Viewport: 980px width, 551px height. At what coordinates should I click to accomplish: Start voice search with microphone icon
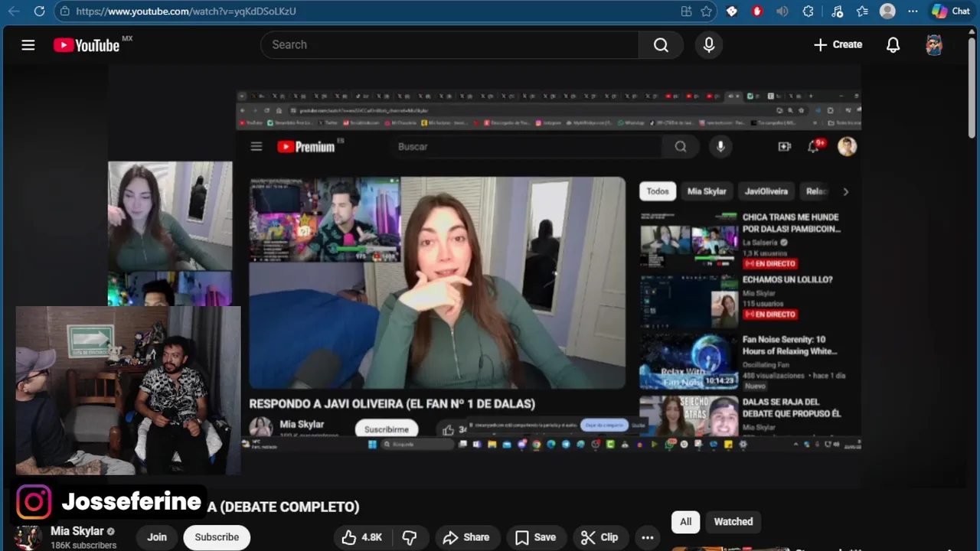click(x=709, y=45)
